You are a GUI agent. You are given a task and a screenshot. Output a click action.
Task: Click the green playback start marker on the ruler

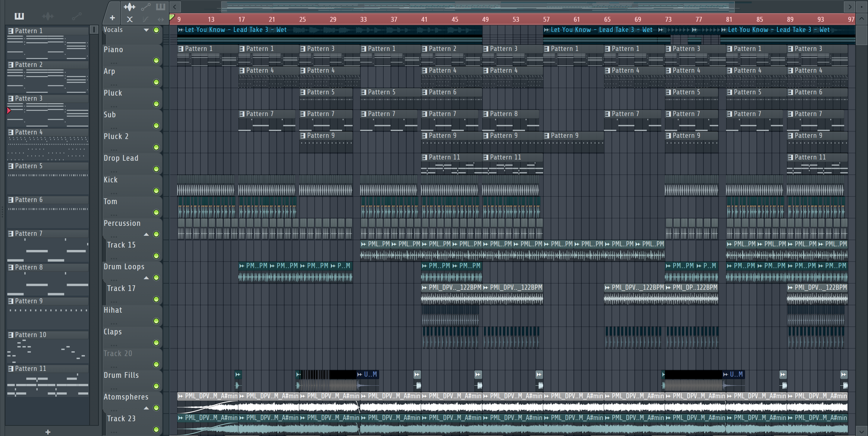171,17
